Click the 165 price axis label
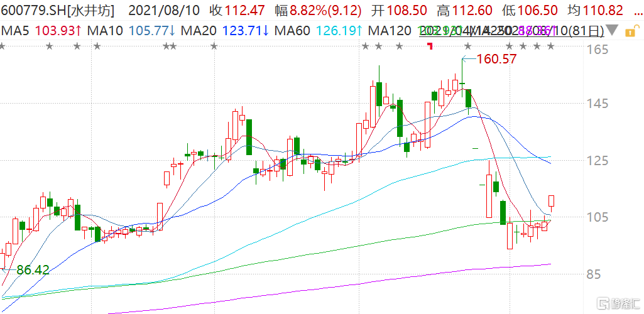 [x=596, y=50]
